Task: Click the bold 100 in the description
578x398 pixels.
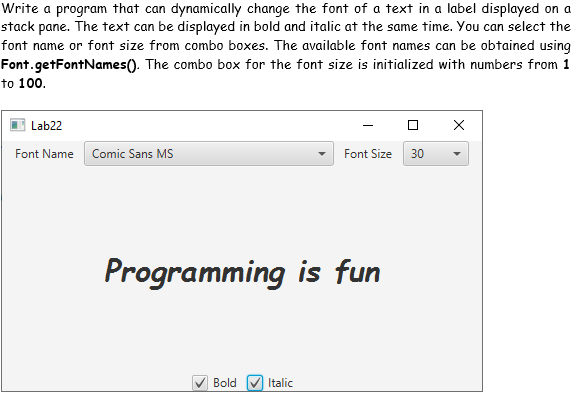Action: pos(30,83)
